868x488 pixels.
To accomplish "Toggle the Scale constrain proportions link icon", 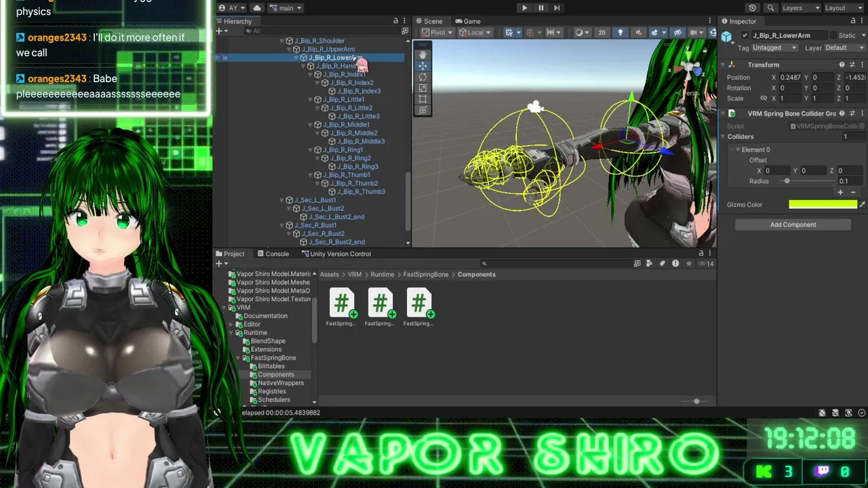I will pos(763,99).
